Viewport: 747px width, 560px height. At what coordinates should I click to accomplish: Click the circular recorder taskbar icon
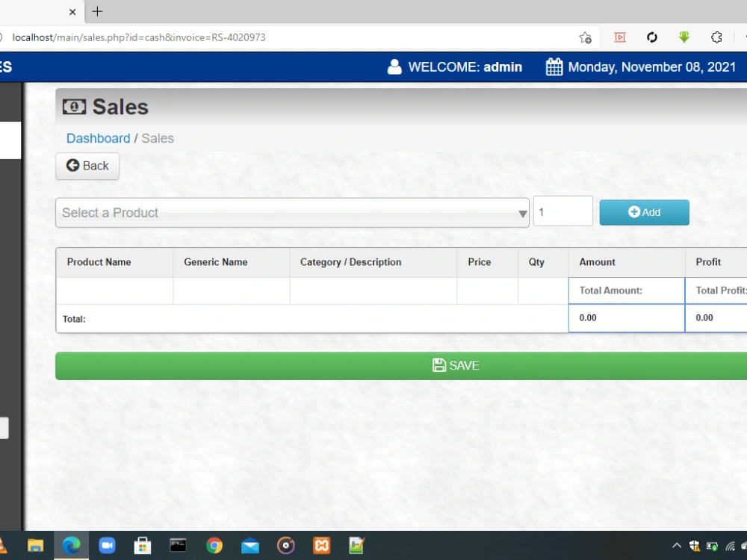pyautogui.click(x=286, y=546)
